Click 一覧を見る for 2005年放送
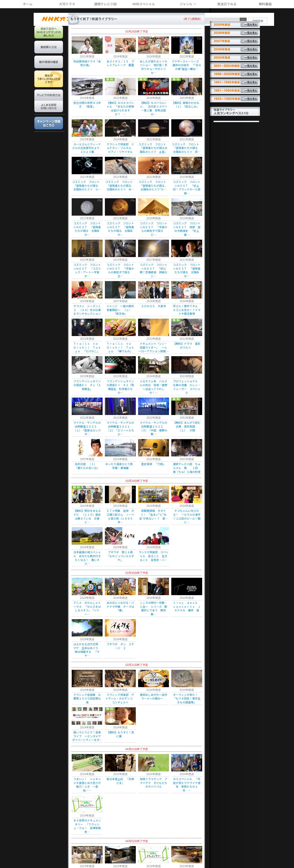Viewport: 294px width, 868px height. 249,58
